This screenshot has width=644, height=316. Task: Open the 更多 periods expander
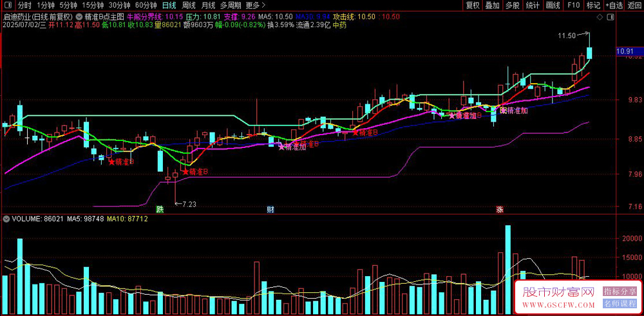click(x=255, y=5)
